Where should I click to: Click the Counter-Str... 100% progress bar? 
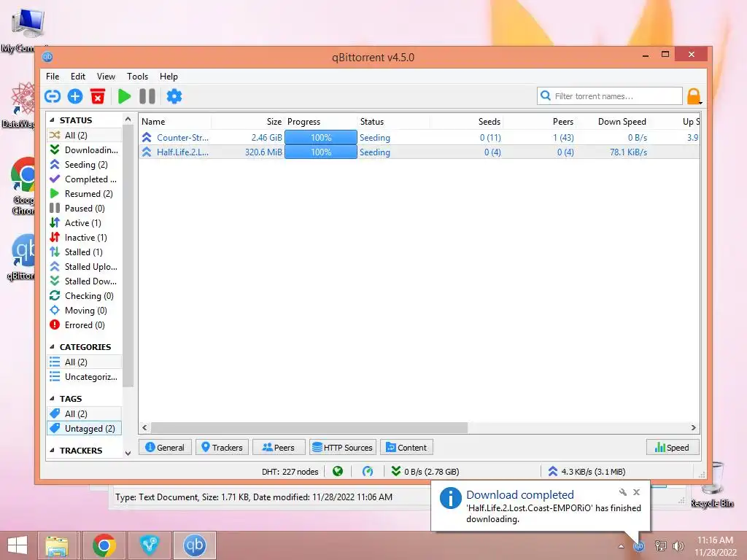click(321, 138)
